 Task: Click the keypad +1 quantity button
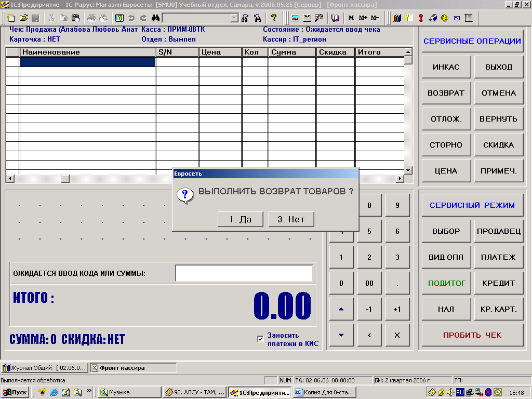point(397,309)
